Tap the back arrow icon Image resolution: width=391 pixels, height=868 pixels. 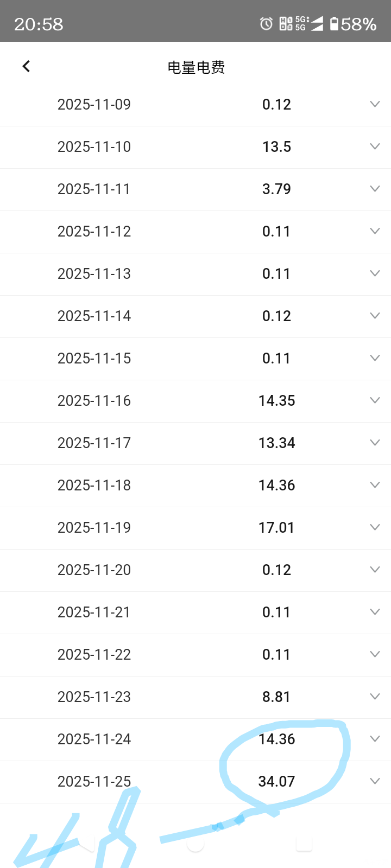pos(26,66)
